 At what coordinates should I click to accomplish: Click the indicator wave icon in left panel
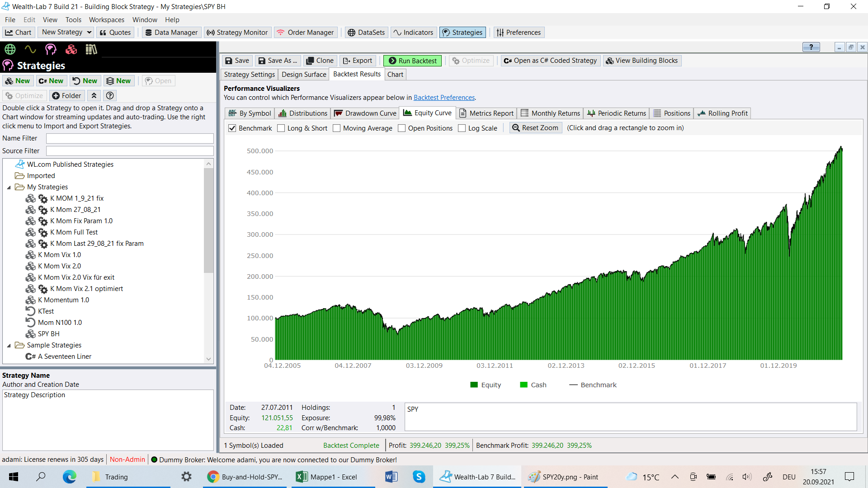[30, 49]
